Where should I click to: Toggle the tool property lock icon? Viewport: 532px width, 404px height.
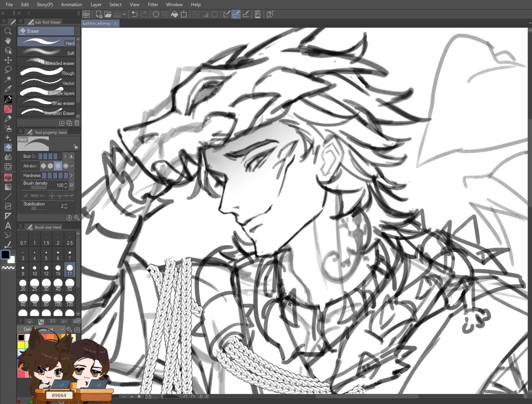tap(76, 146)
